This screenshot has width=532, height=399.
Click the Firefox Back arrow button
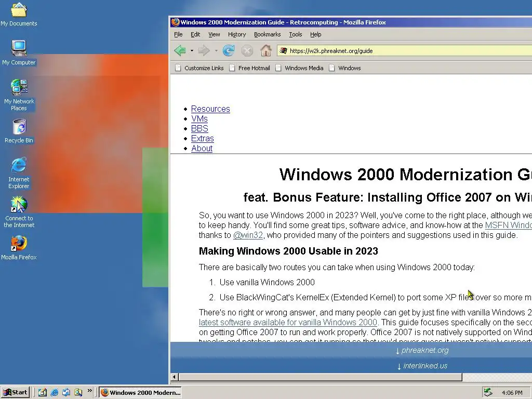click(x=180, y=50)
